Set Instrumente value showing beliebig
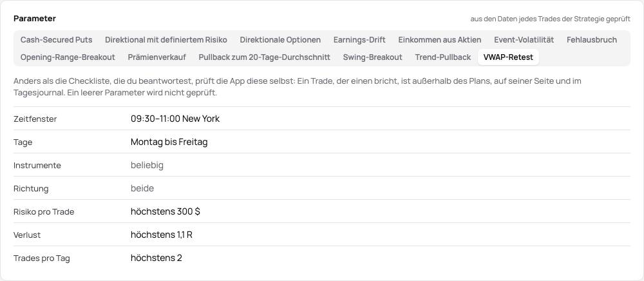 (x=147, y=165)
